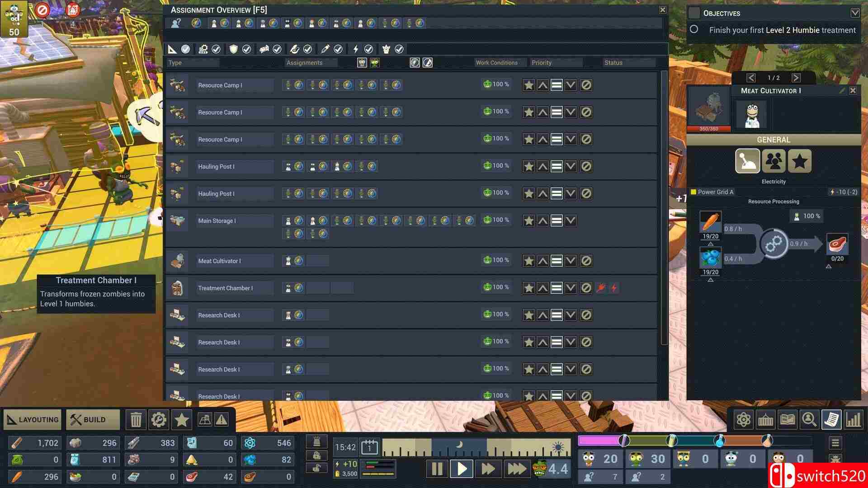Pause the game simulation

[437, 469]
